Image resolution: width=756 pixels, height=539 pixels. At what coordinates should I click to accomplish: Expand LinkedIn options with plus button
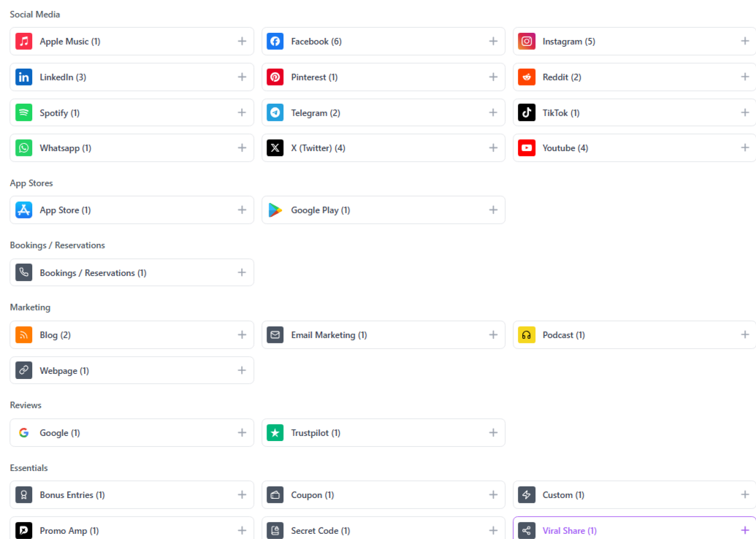(x=242, y=77)
